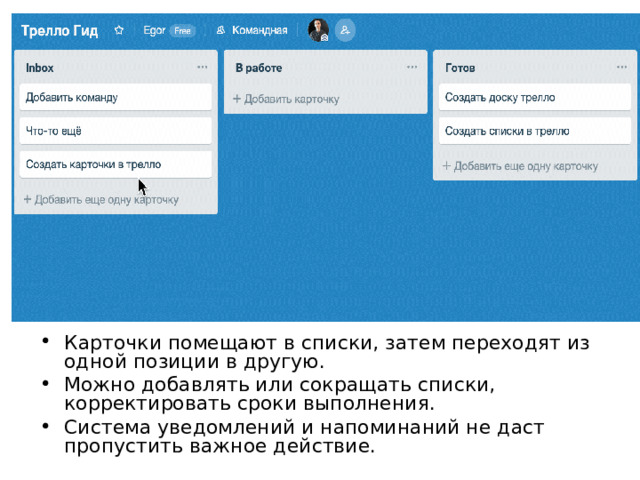Image resolution: width=640 pixels, height=480 pixels.
Task: Open the Создать списки в трелло card
Action: [x=535, y=131]
